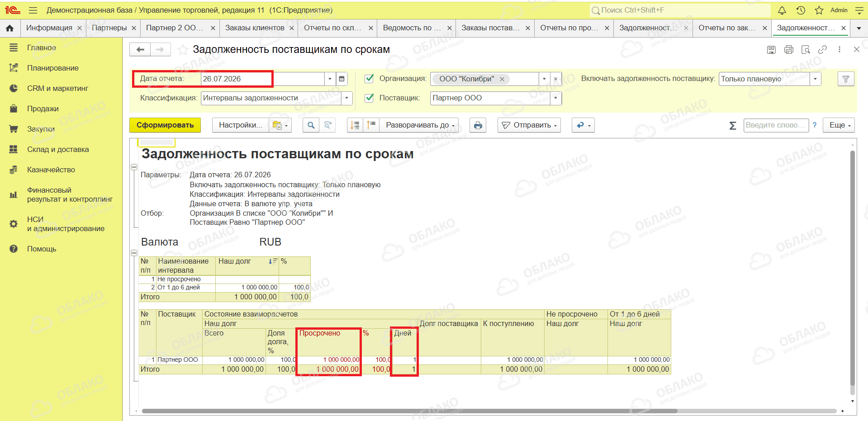Collapse the Валюта RUB report group

pos(134,253)
